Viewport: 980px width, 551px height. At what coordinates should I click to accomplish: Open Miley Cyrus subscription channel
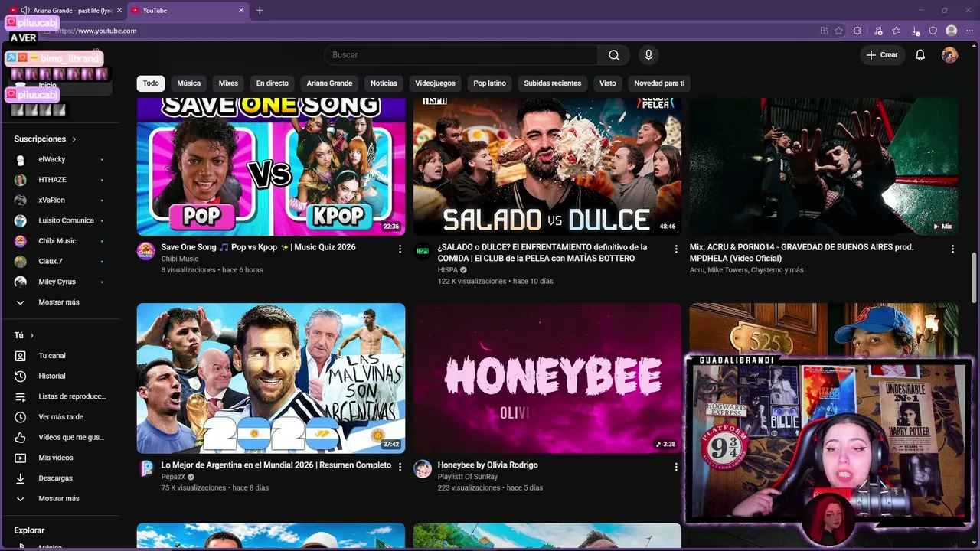click(59, 282)
